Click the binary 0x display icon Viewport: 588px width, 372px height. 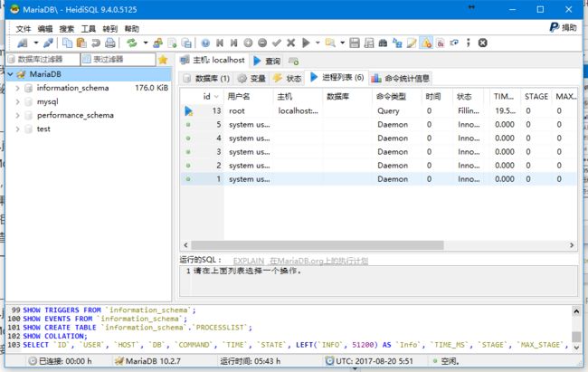point(441,43)
